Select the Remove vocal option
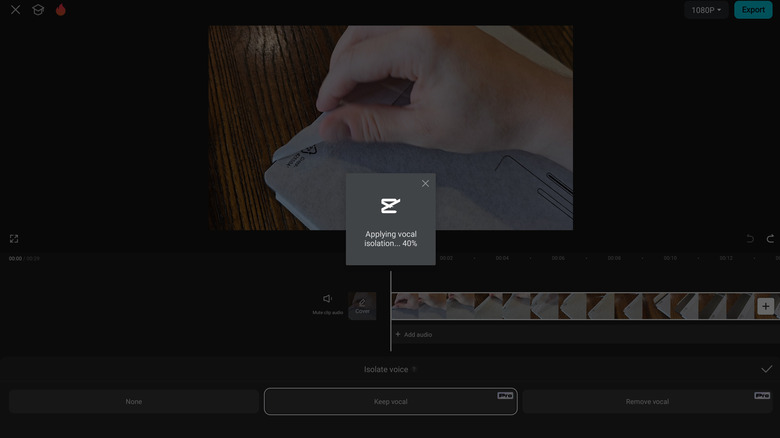The image size is (780, 438). coord(647,401)
